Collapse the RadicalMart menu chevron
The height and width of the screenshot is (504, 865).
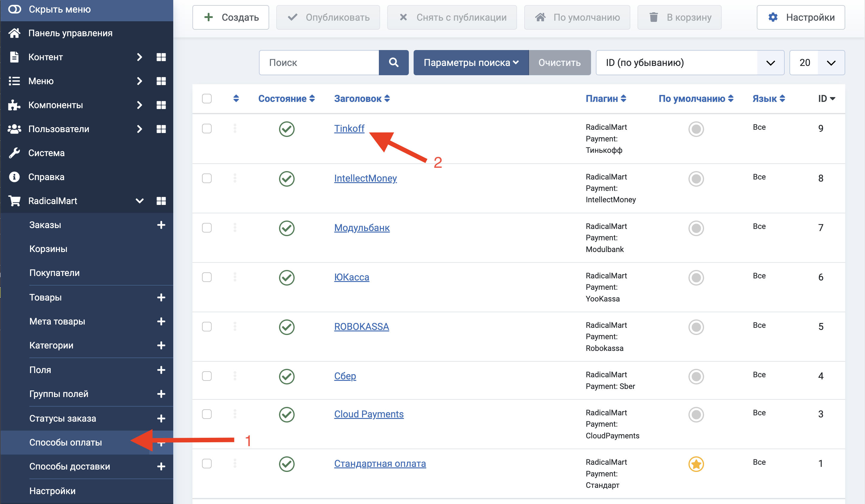click(x=139, y=201)
